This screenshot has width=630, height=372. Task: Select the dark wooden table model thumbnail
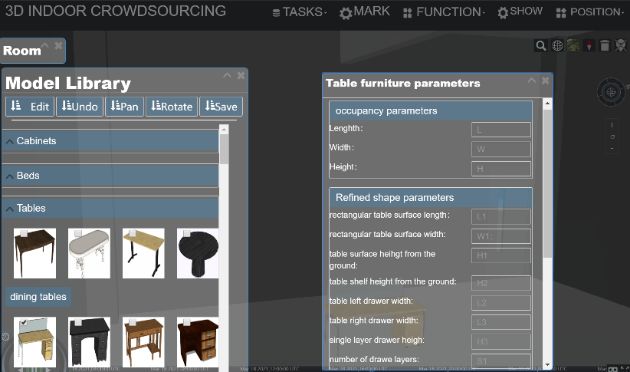click(35, 253)
